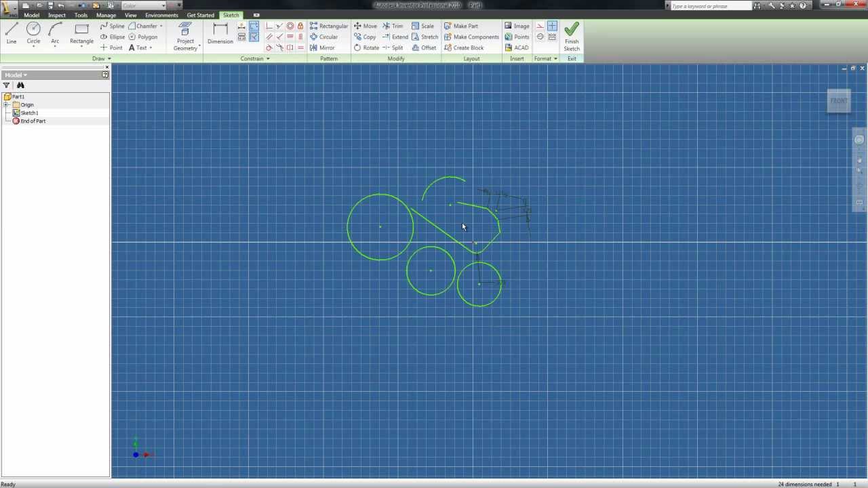Select the Line tool
This screenshot has width=868, height=488.
click(x=12, y=33)
